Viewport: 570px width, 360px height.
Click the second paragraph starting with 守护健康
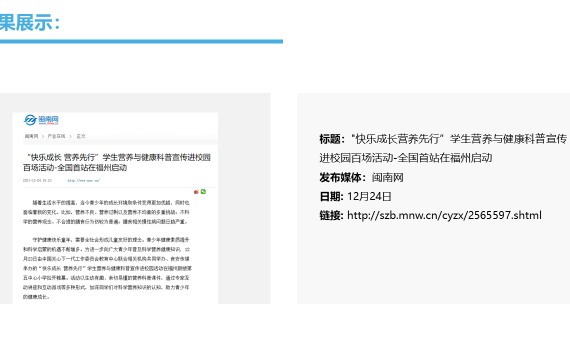coord(107,268)
